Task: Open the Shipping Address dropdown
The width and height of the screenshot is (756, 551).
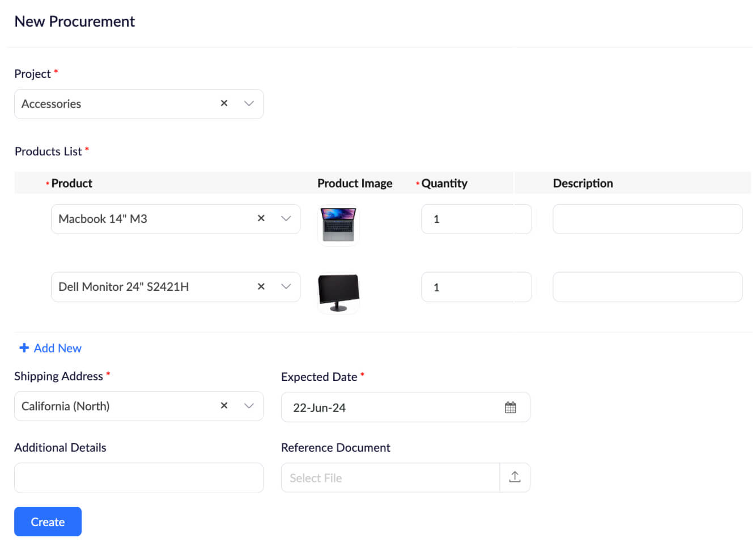Action: click(249, 406)
